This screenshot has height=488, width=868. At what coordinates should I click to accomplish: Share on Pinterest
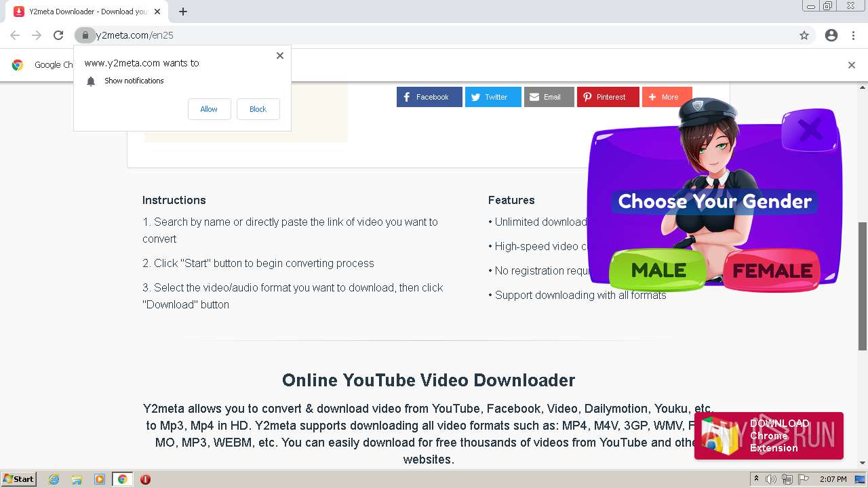pyautogui.click(x=608, y=97)
